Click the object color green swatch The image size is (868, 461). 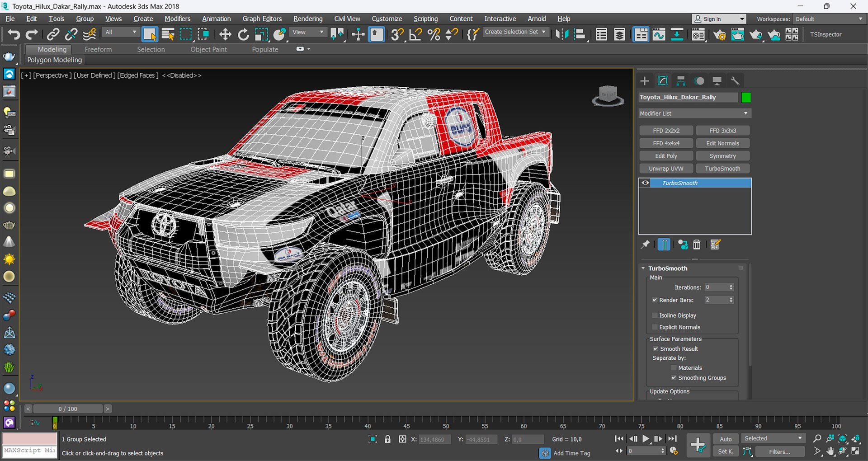point(746,97)
